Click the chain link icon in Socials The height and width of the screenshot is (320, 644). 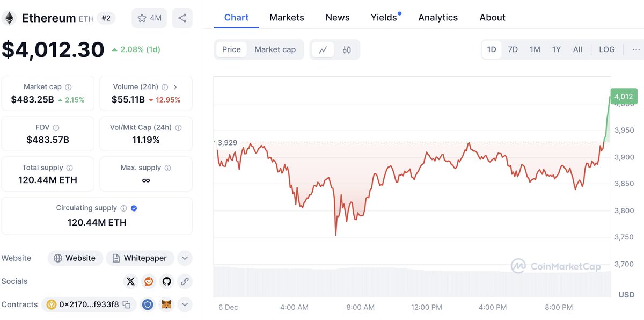pyautogui.click(x=185, y=281)
